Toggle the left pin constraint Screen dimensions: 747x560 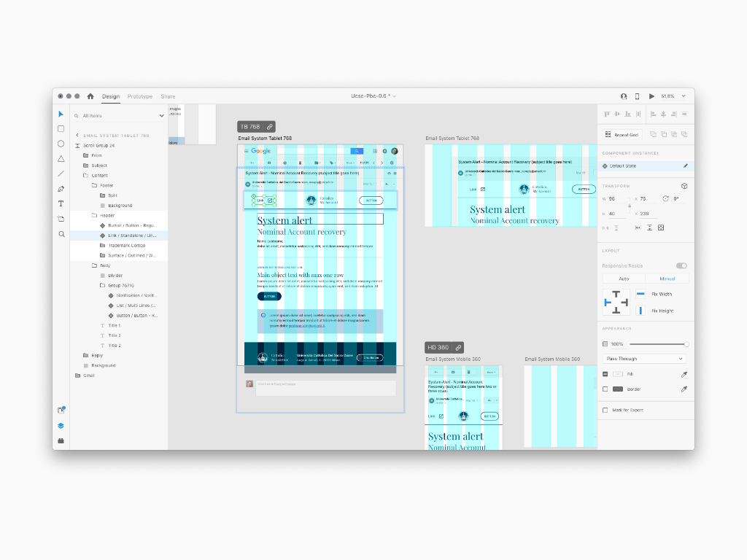pos(608,303)
